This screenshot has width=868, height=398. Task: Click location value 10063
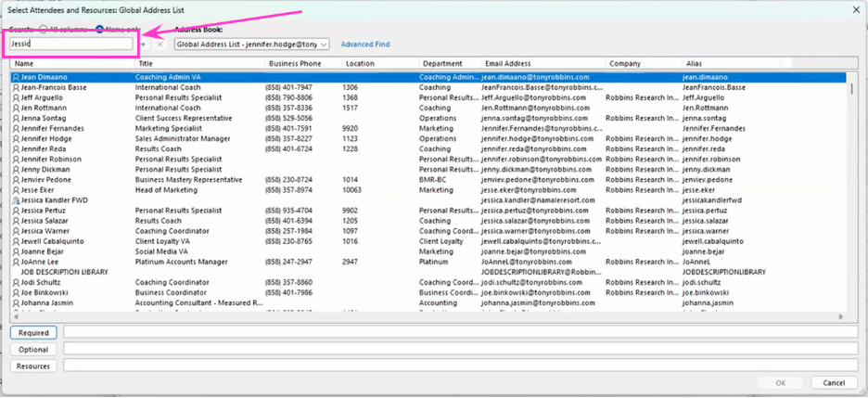pos(351,190)
